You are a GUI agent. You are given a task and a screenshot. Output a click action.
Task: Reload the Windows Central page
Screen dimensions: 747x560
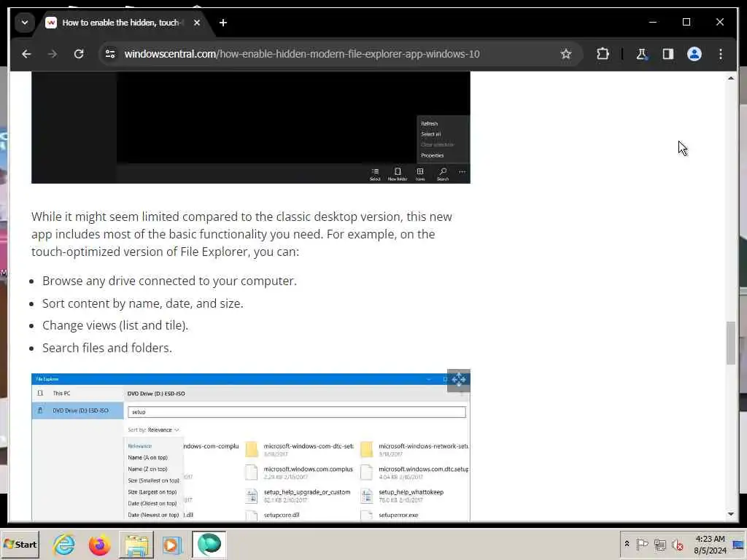pyautogui.click(x=79, y=54)
